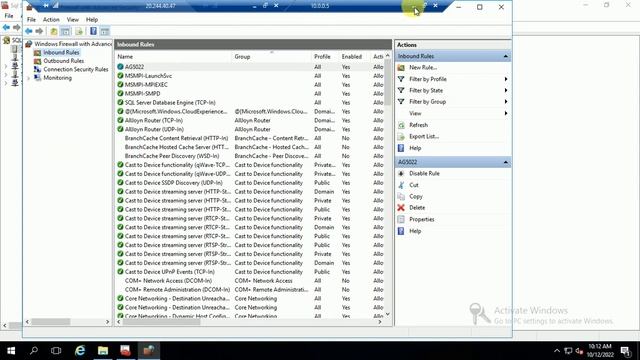Select Inbound Rules in the tree

tap(61, 52)
